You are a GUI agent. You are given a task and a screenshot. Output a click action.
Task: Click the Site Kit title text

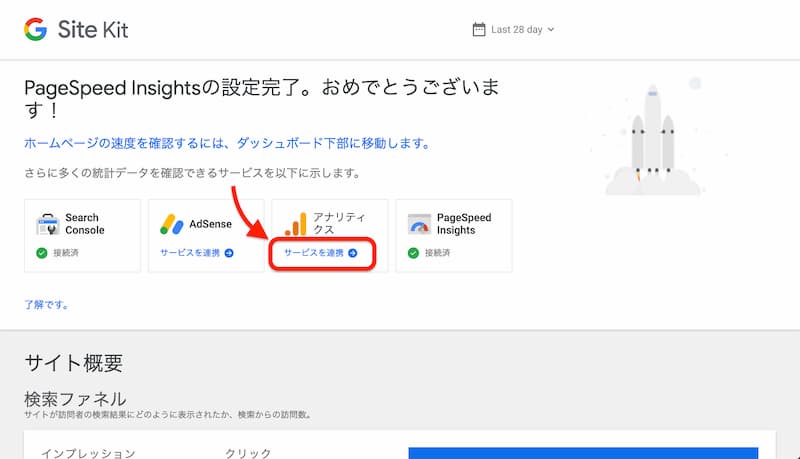[93, 29]
